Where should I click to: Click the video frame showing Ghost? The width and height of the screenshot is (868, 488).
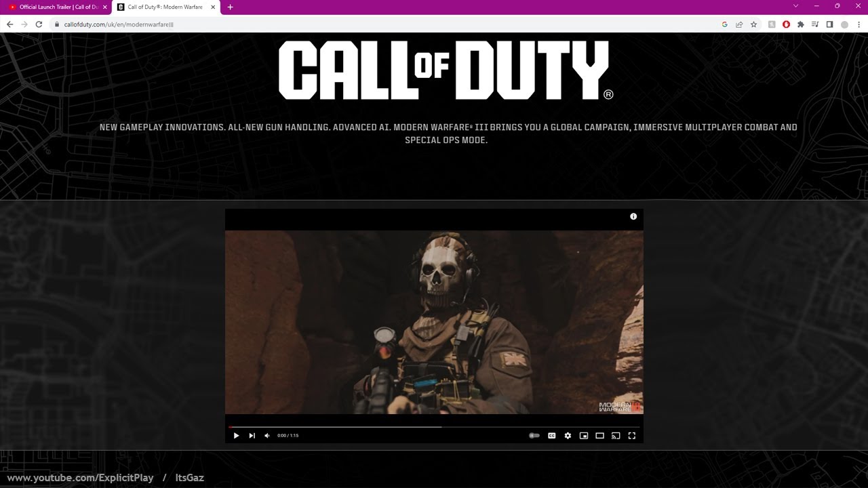pos(434,322)
